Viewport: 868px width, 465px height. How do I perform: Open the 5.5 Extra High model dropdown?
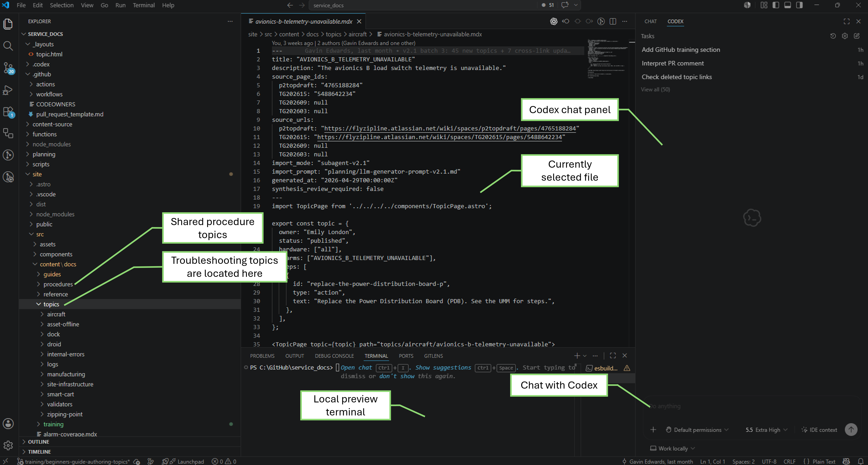[766, 430]
